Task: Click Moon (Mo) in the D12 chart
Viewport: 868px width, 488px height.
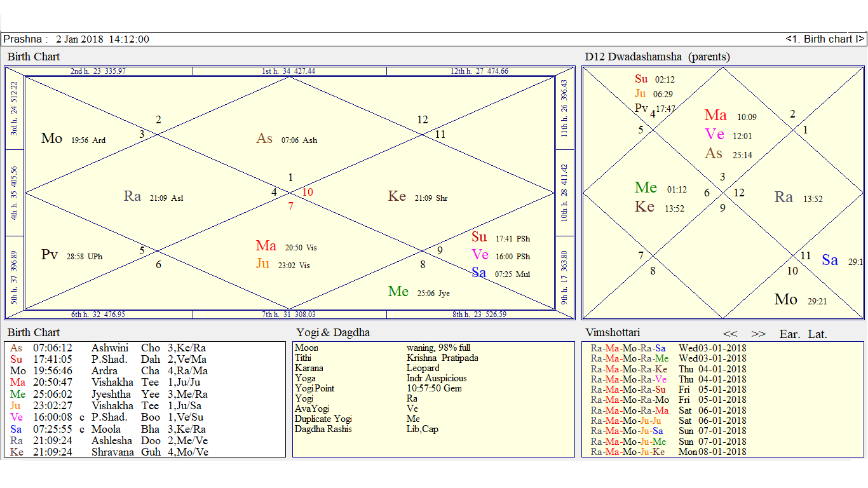Action: (x=785, y=299)
